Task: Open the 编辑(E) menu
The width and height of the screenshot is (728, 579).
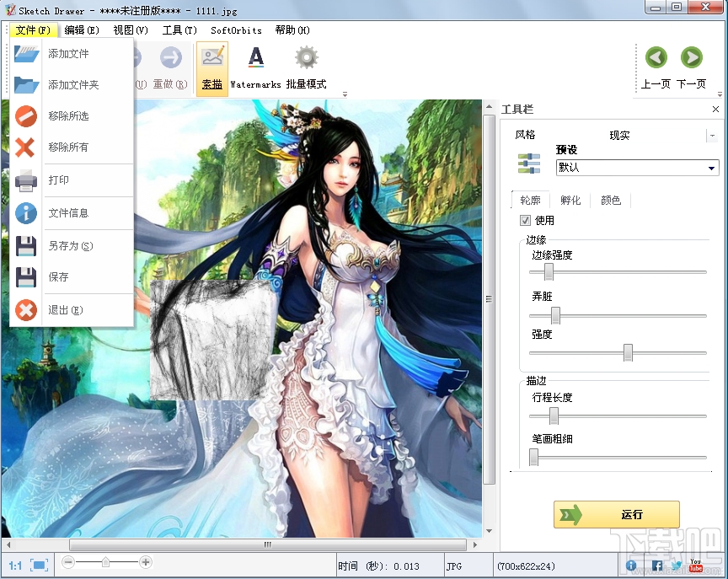Action: 82,30
